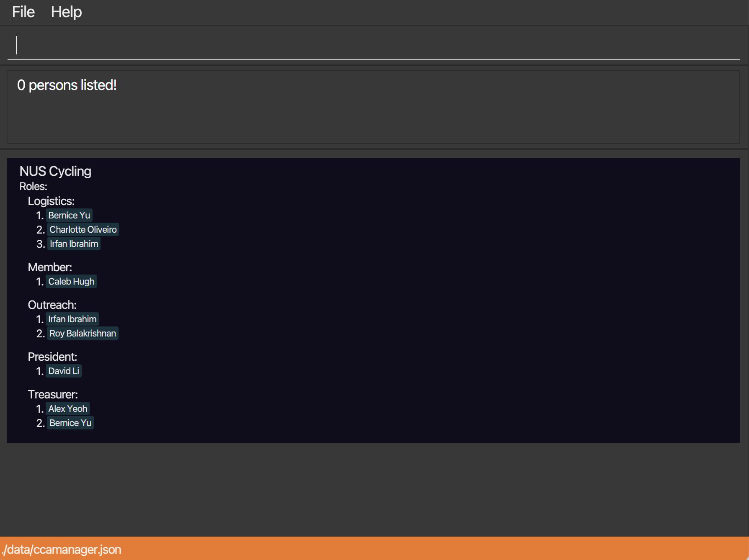This screenshot has width=749, height=560.
Task: Open the File menu
Action: [x=23, y=12]
